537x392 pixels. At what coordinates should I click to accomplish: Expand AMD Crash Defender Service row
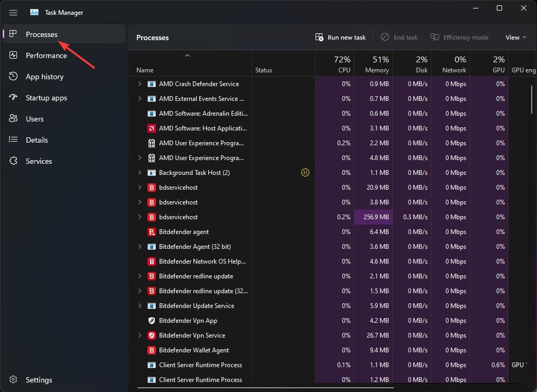[x=140, y=83]
